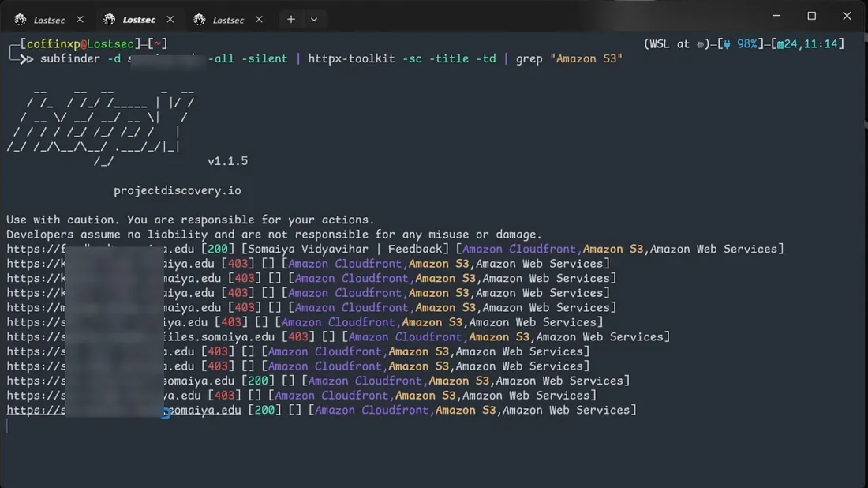
Task: Click [200] status on the last output line
Action: [264, 411]
